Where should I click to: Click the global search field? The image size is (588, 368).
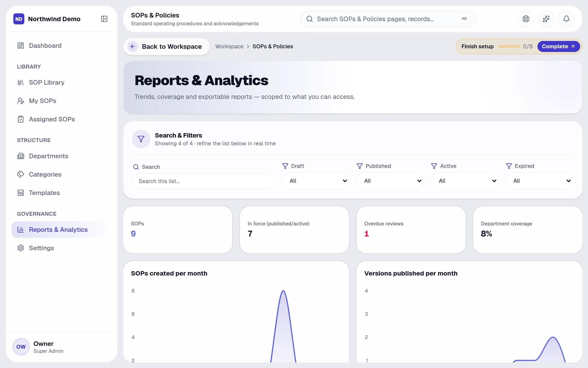click(388, 19)
